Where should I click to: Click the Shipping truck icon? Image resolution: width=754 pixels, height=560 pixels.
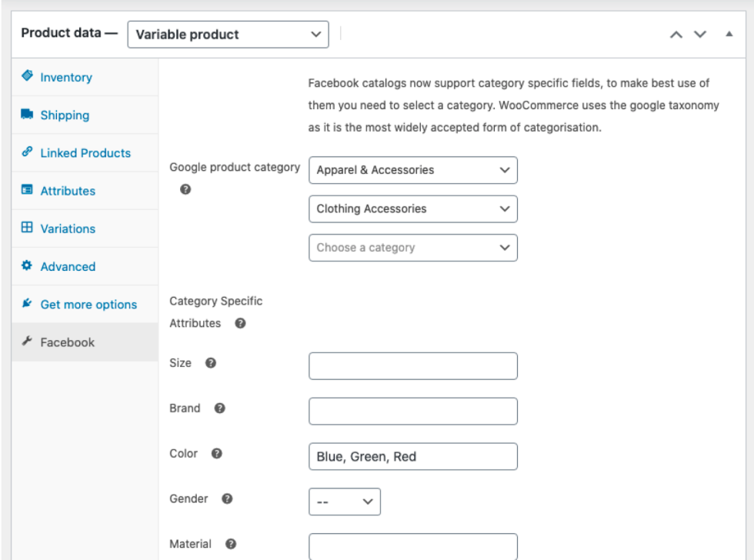[x=28, y=115]
